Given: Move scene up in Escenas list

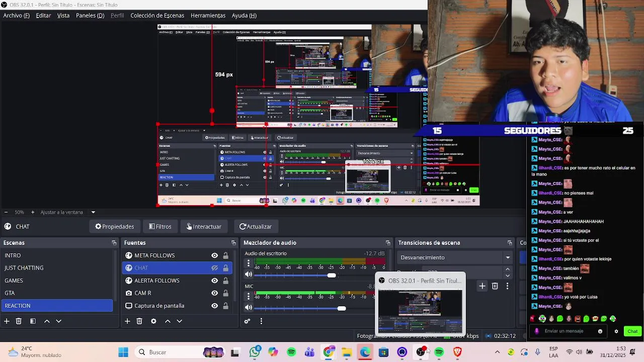Looking at the screenshot, I should [x=47, y=321].
